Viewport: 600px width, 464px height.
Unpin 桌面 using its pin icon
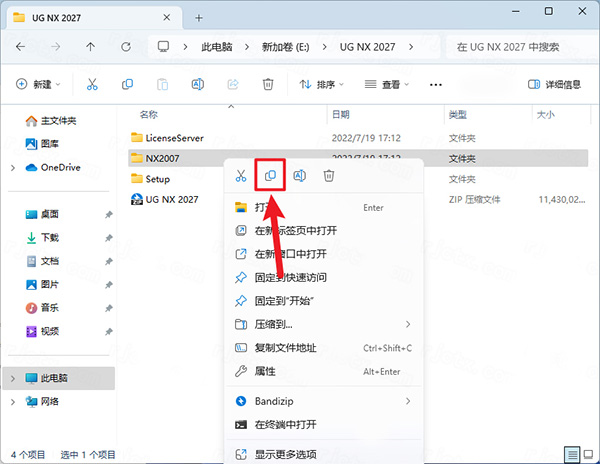[109, 215]
